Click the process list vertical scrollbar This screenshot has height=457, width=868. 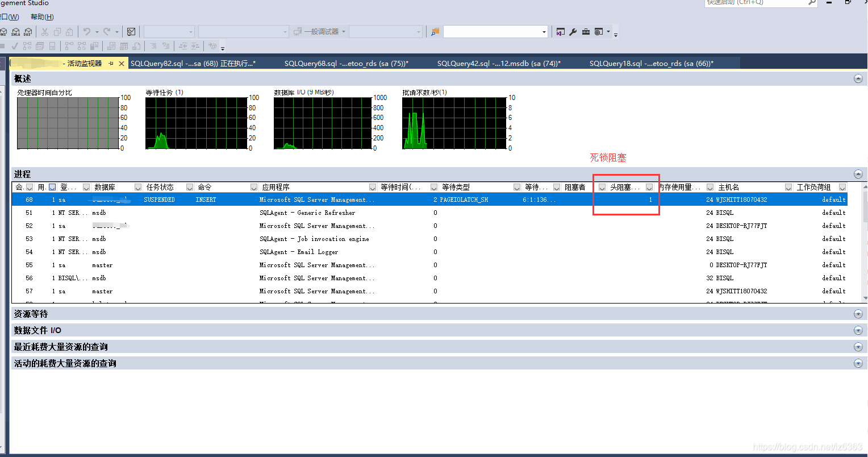[865, 243]
